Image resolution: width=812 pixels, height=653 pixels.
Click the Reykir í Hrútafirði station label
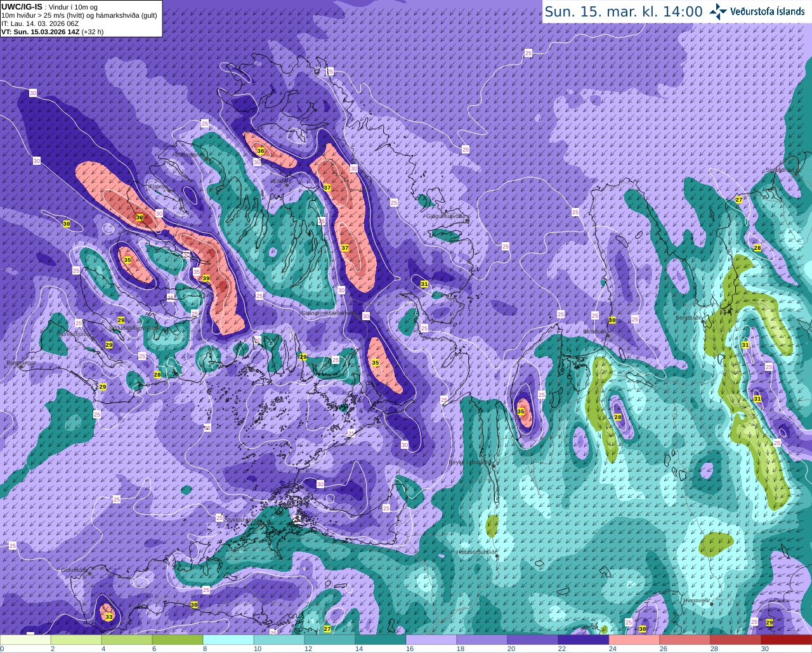coord(471,462)
